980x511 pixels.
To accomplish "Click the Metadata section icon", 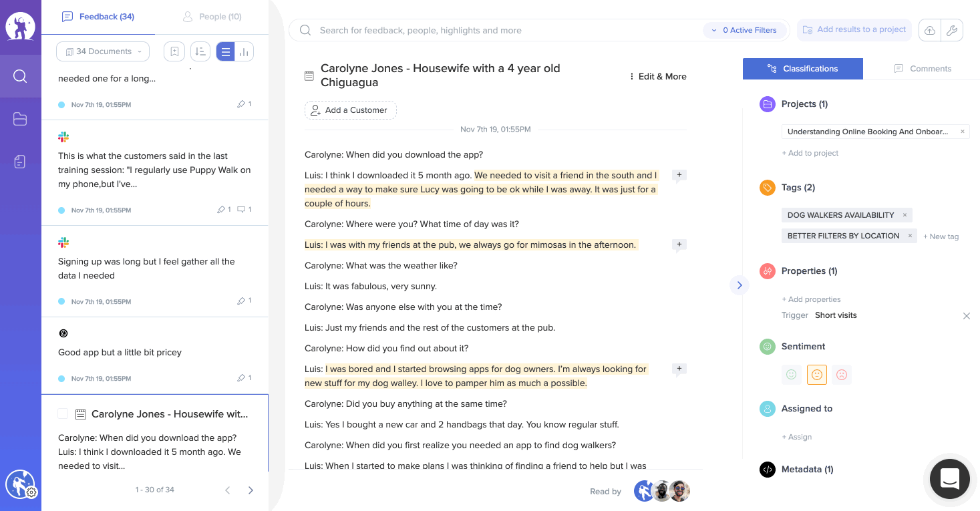I will point(768,470).
